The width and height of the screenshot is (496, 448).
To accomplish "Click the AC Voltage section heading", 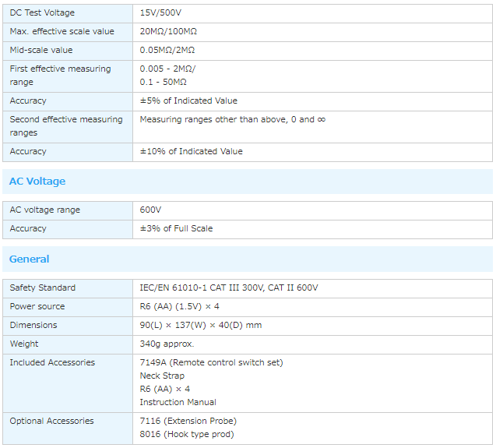I will [x=37, y=182].
